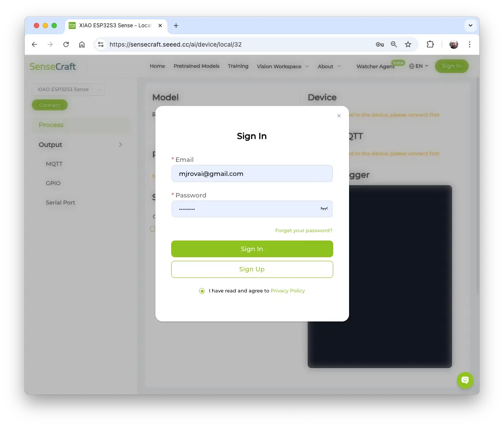This screenshot has height=427, width=504.
Task: Toggle password visibility eye icon
Action: [324, 209]
